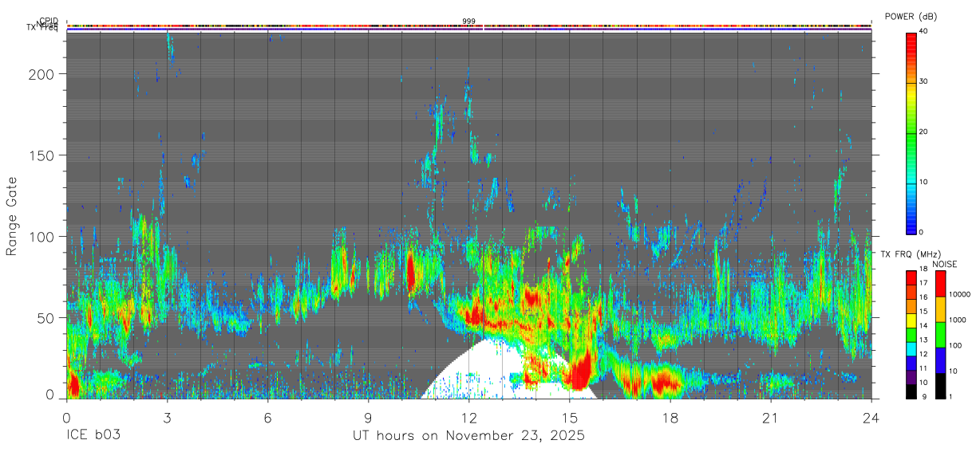Click the 6 label on UT hours axis

267,418
